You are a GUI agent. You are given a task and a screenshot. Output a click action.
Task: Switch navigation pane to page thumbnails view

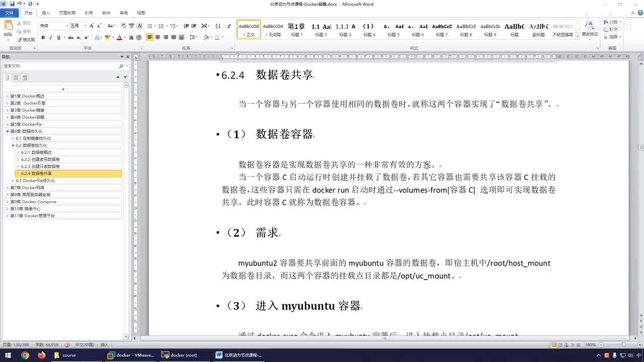(16, 77)
